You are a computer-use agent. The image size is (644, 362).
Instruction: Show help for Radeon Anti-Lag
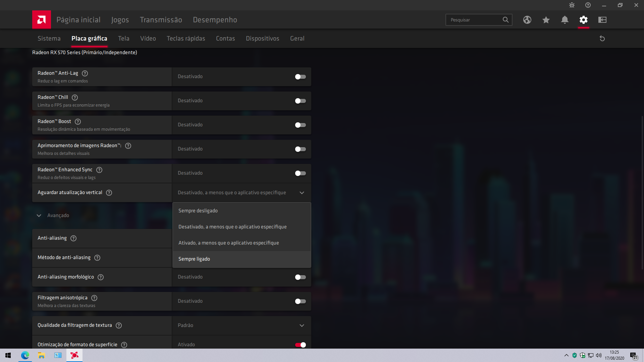[x=85, y=73]
